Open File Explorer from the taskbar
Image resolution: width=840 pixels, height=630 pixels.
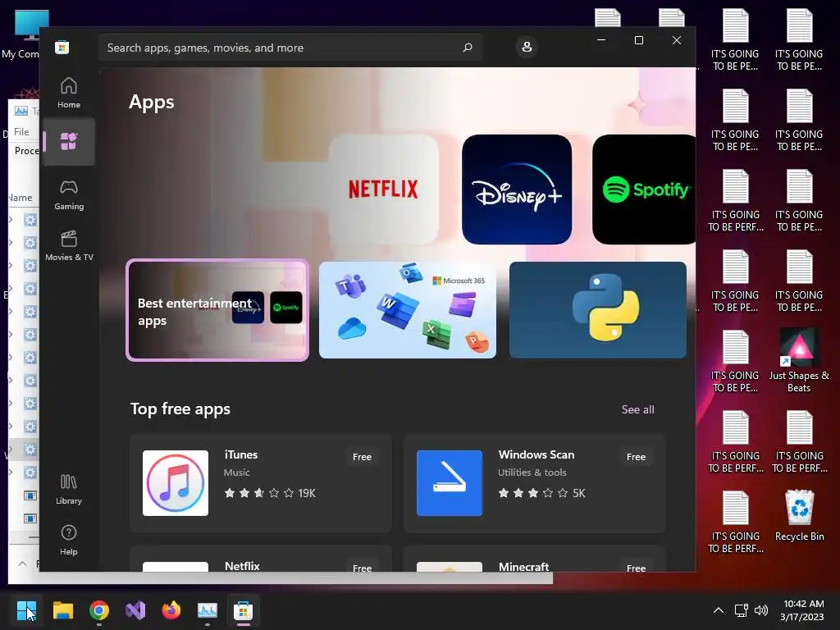(63, 610)
